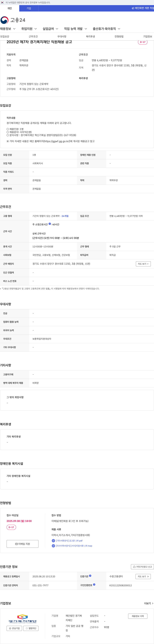Expand the 채용정보 menu
Screen dimensions: 154x644
point(8,29)
